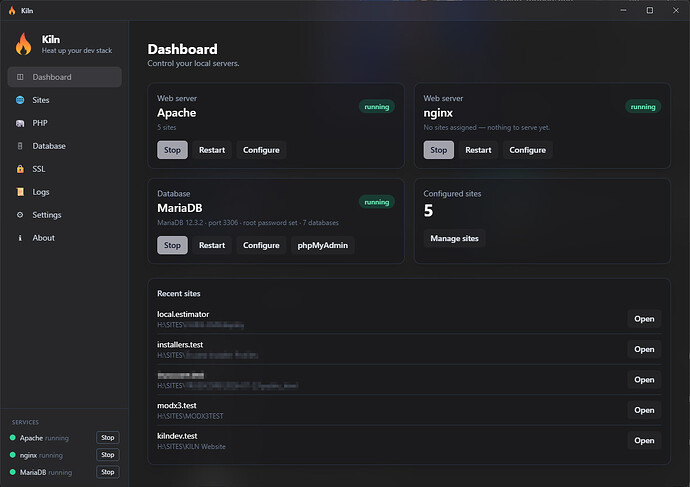Click the Database cylinder icon

tap(20, 146)
